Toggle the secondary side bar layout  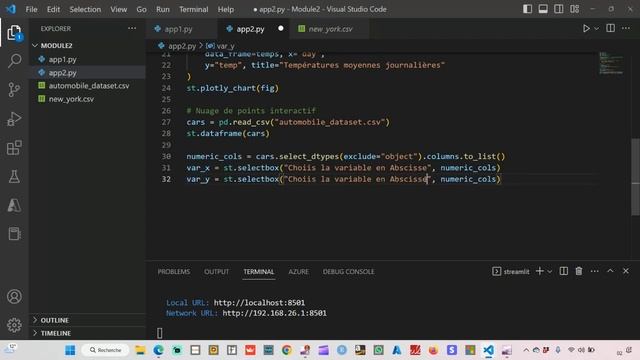[559, 9]
